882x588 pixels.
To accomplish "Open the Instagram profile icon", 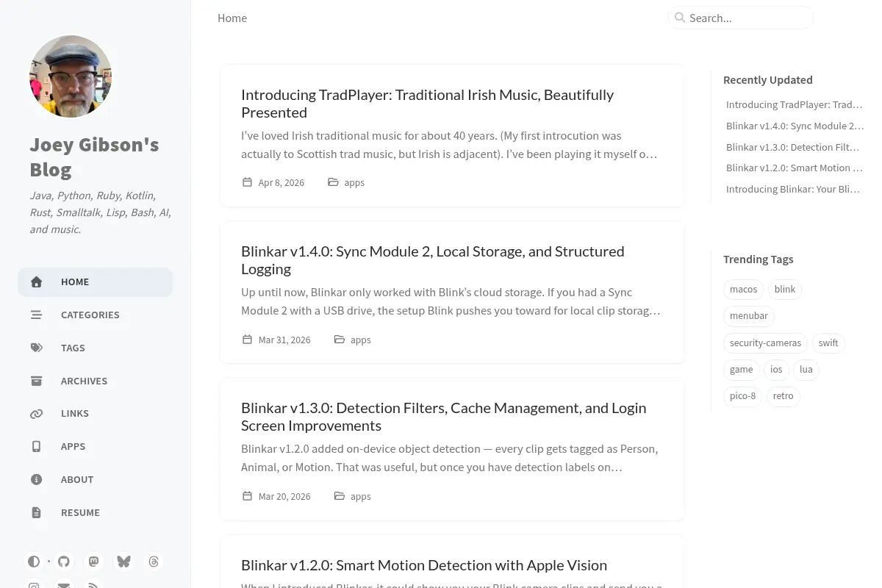I will point(34,585).
